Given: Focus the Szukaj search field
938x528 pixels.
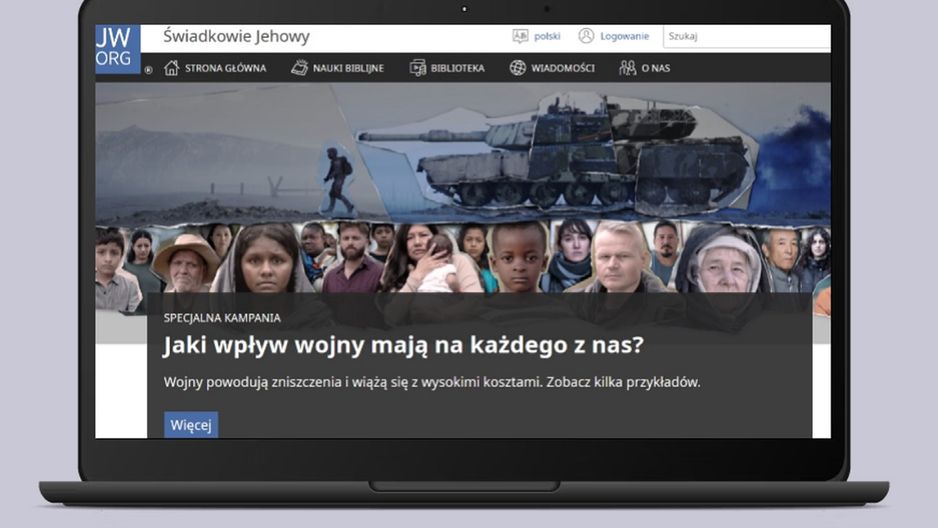Looking at the screenshot, I should (x=747, y=36).
